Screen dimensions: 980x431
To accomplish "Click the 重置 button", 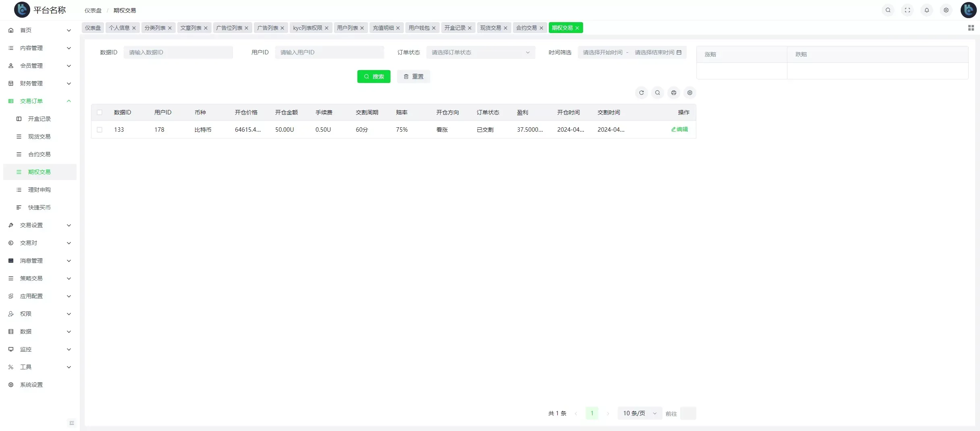I will [x=413, y=77].
